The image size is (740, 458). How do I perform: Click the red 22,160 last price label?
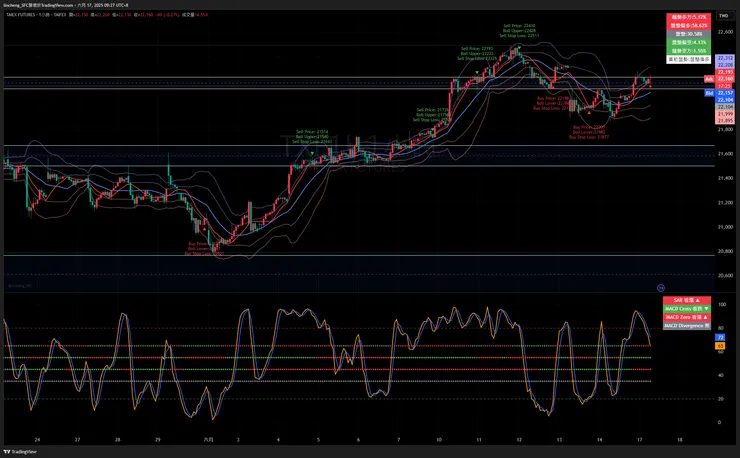[725, 79]
